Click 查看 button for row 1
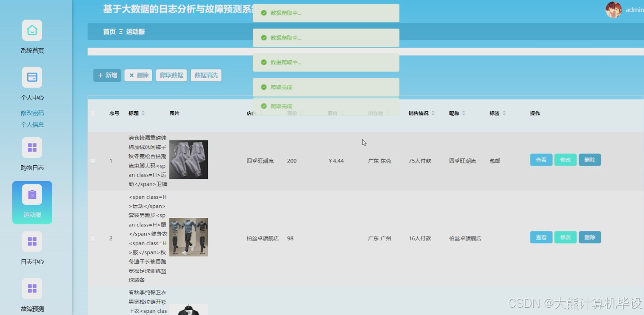 pos(541,160)
